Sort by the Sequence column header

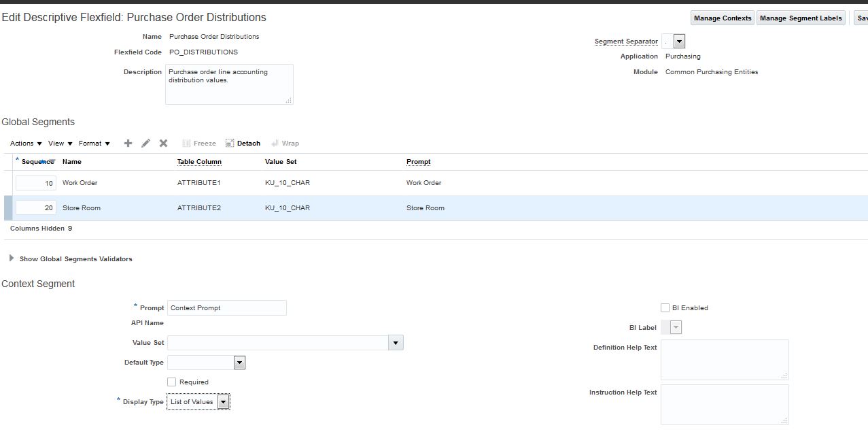click(x=37, y=162)
